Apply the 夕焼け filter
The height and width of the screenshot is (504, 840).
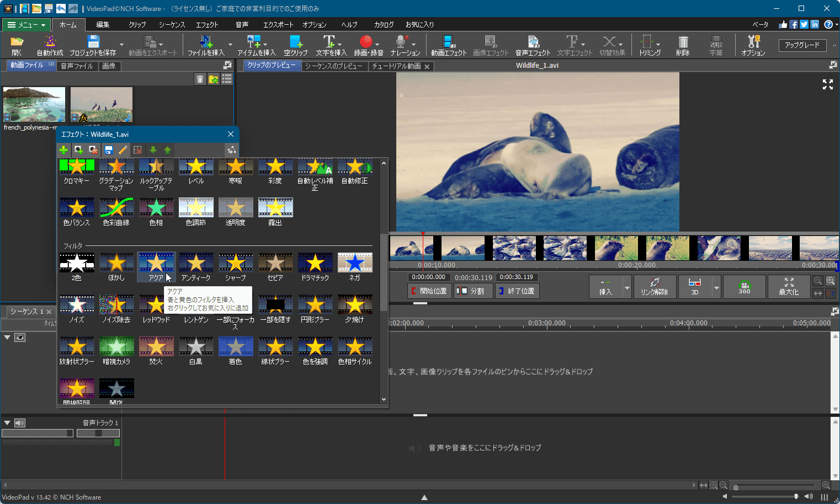355,309
